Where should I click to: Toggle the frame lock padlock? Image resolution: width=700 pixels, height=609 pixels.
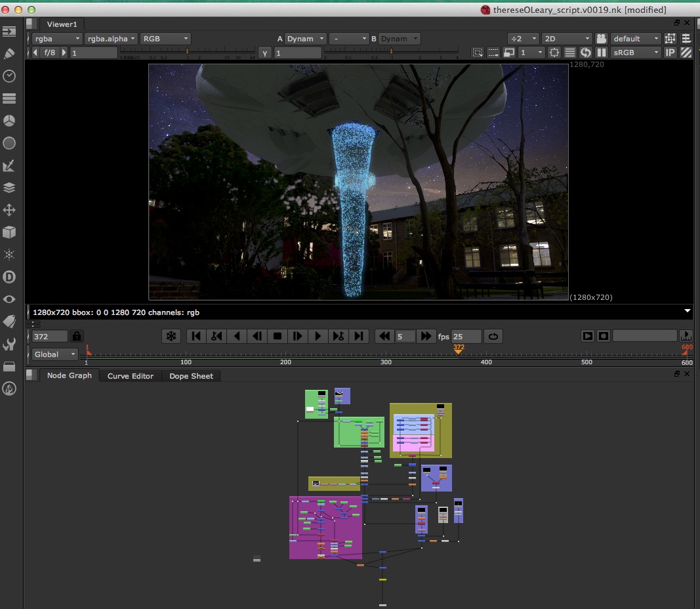77,336
